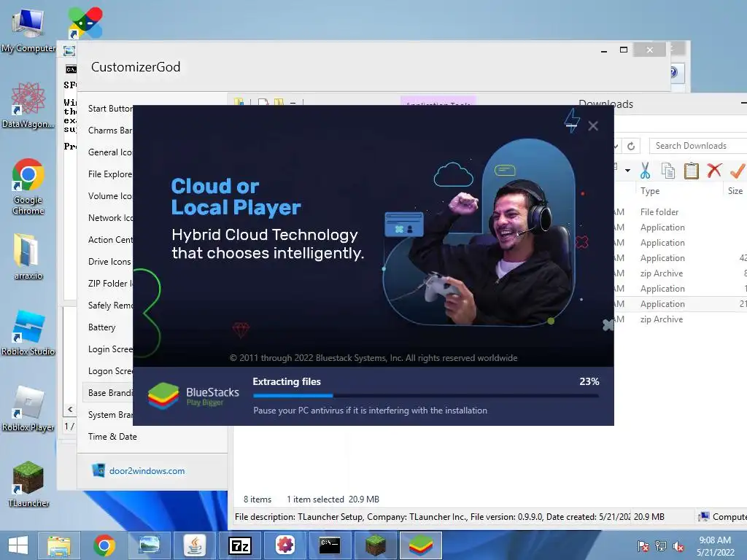Click the network tray icon
The width and height of the screenshot is (747, 560).
click(x=661, y=545)
